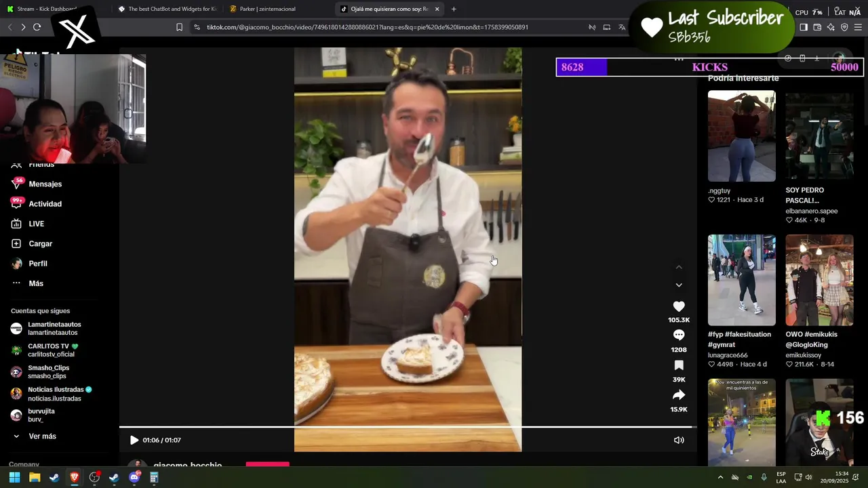
Task: Show hidden system tray icons
Action: [x=720, y=477]
